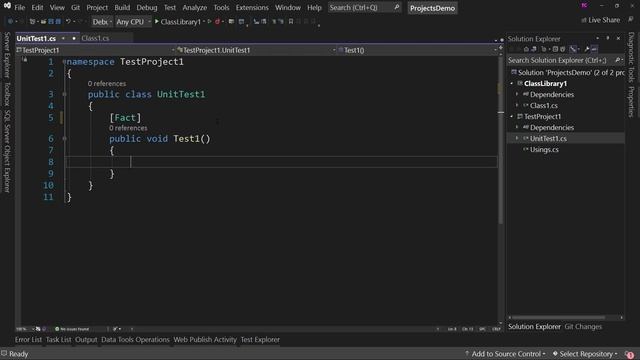Click the Open File toolbar icon
The image size is (640, 360).
point(43,21)
